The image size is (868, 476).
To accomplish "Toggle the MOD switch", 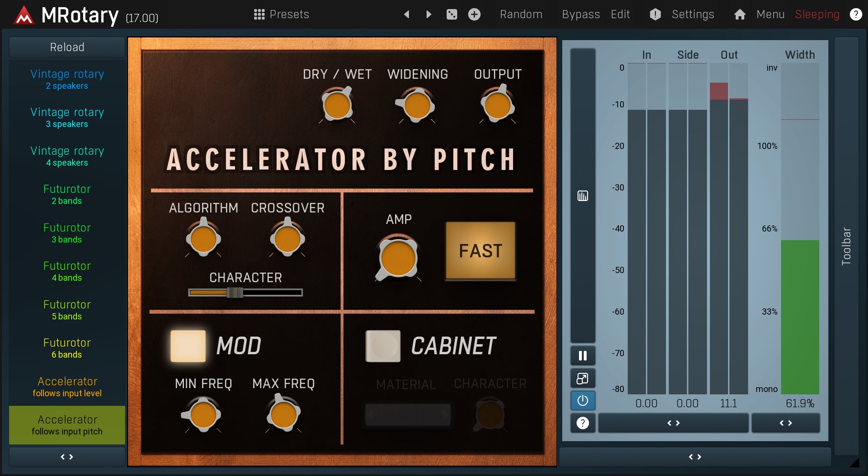I will click(188, 346).
